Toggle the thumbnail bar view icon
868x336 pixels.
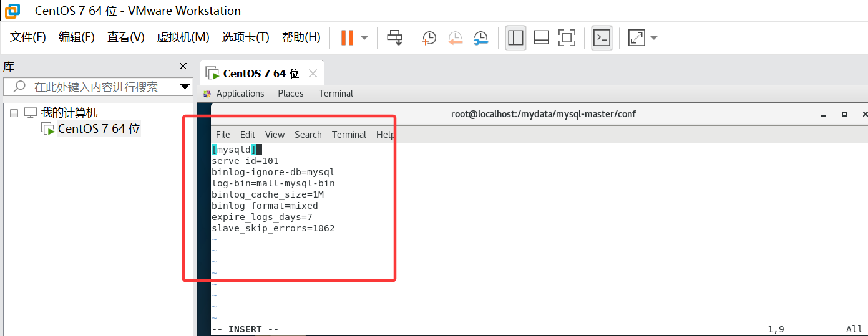click(x=541, y=38)
